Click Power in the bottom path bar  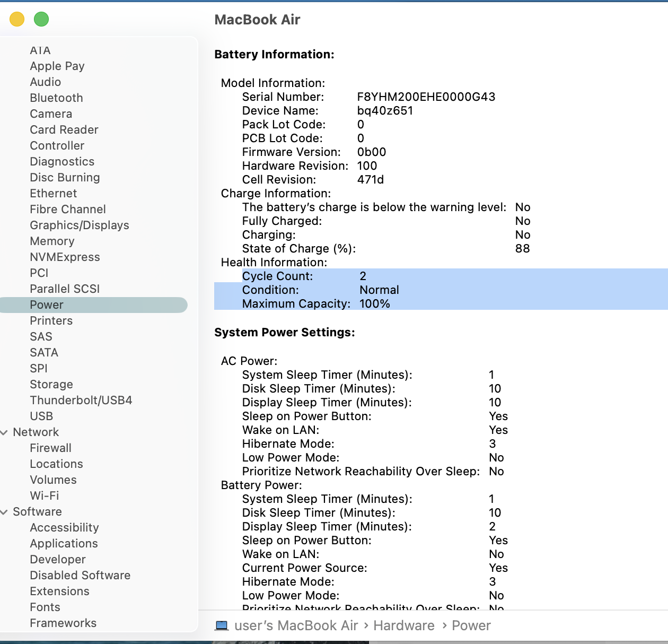471,626
